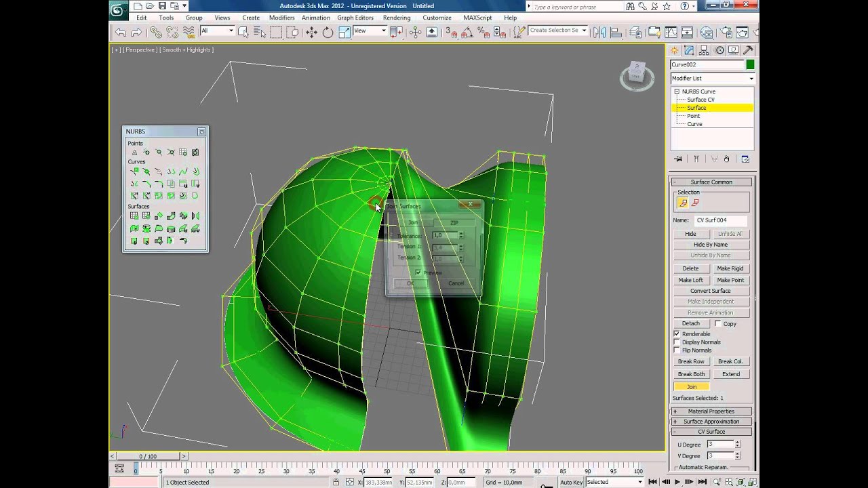The image size is (868, 488).
Task: Open the Modifiers menu
Action: click(281, 18)
